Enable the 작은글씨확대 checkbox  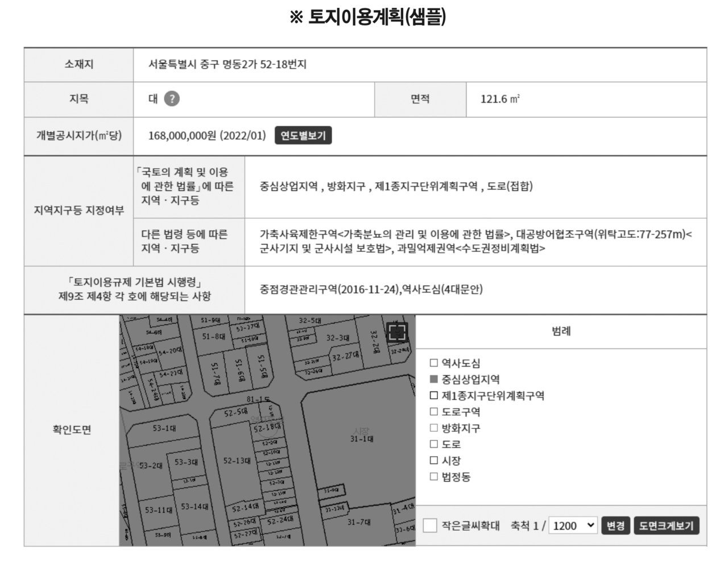click(x=430, y=526)
